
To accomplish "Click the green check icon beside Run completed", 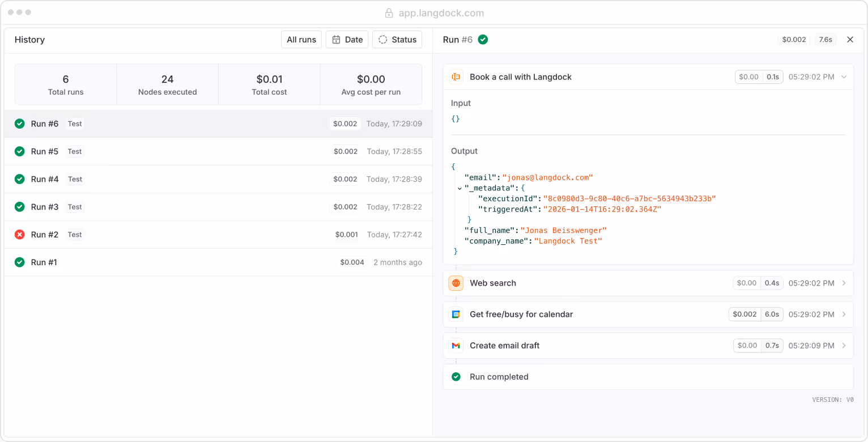I will coord(456,377).
